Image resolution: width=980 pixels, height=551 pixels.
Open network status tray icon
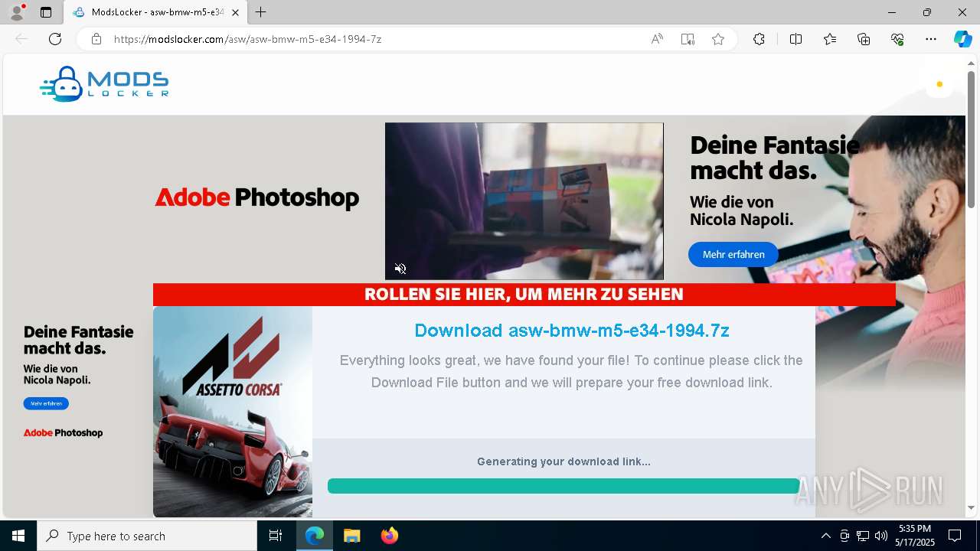(863, 536)
